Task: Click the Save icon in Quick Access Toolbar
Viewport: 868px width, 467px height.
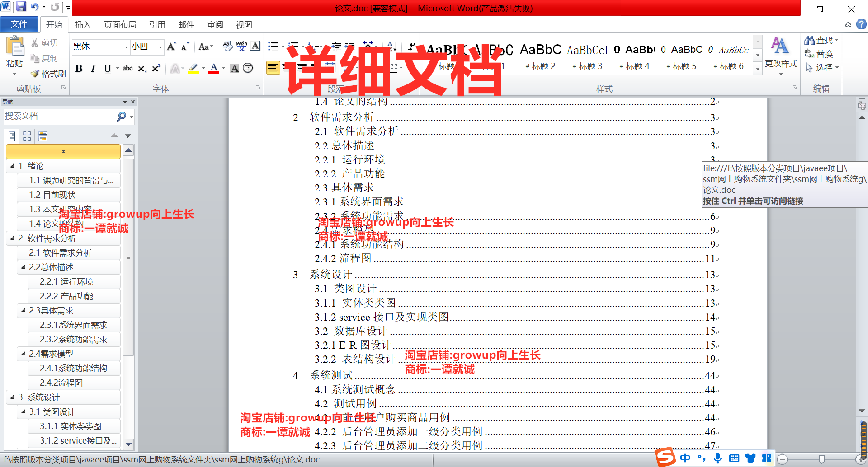Action: click(21, 7)
